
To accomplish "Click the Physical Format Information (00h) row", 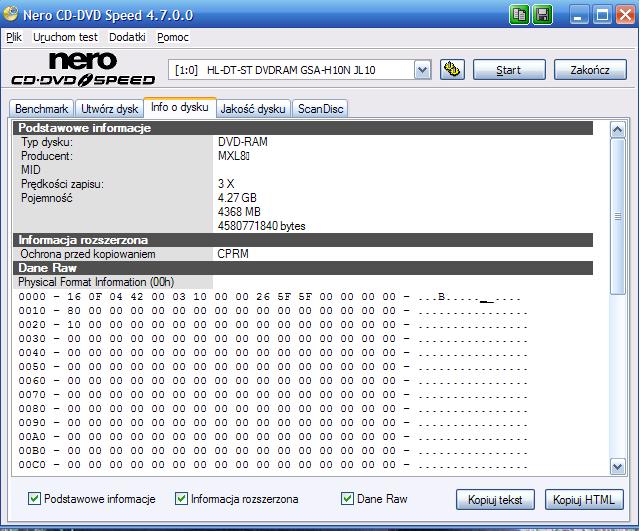I will (x=96, y=282).
